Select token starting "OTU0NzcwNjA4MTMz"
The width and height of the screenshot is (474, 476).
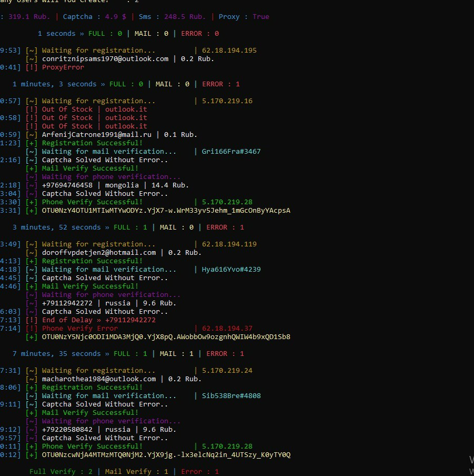[166, 455]
